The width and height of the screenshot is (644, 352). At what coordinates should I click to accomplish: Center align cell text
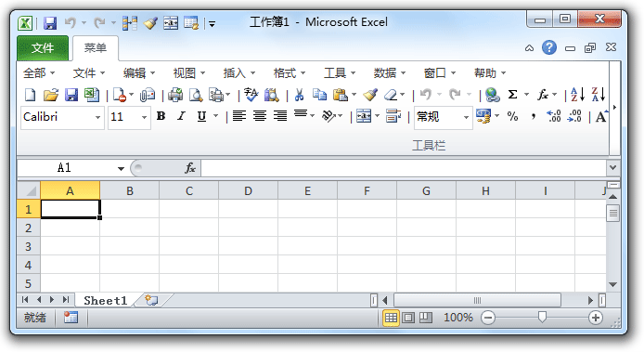(x=260, y=116)
